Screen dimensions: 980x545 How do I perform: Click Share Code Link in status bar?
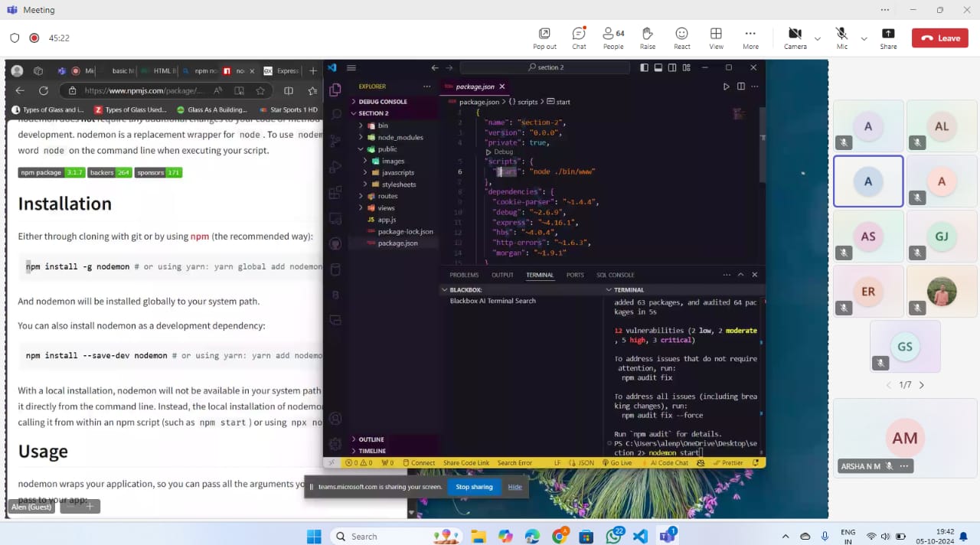coord(466,463)
